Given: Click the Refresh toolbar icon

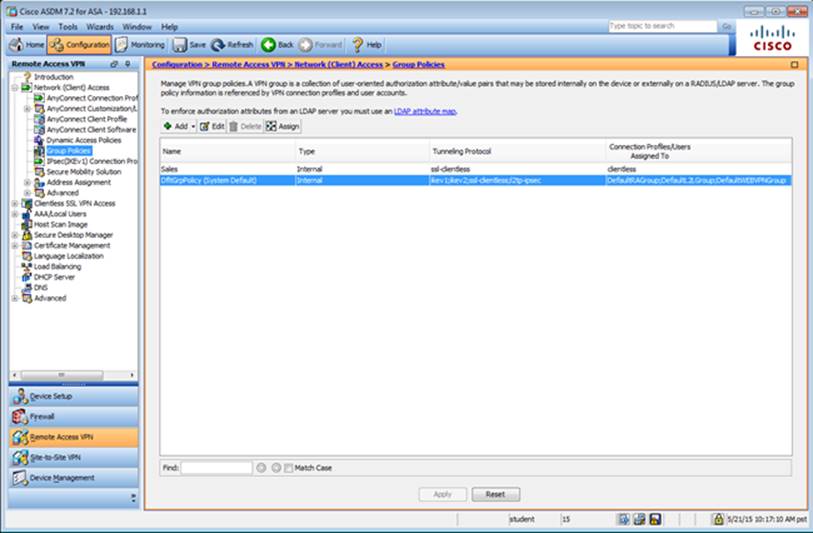Looking at the screenshot, I should (x=217, y=45).
